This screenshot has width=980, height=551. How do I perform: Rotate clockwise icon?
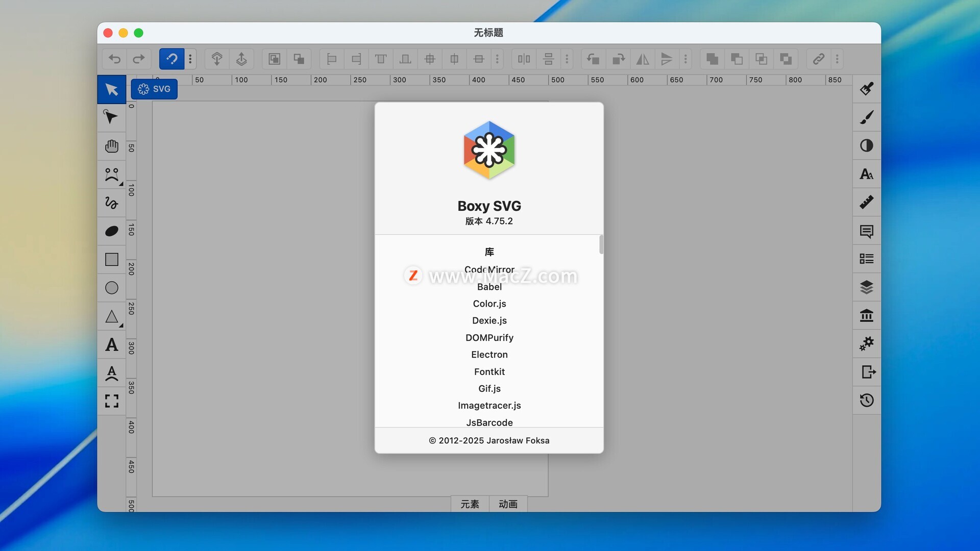point(618,59)
